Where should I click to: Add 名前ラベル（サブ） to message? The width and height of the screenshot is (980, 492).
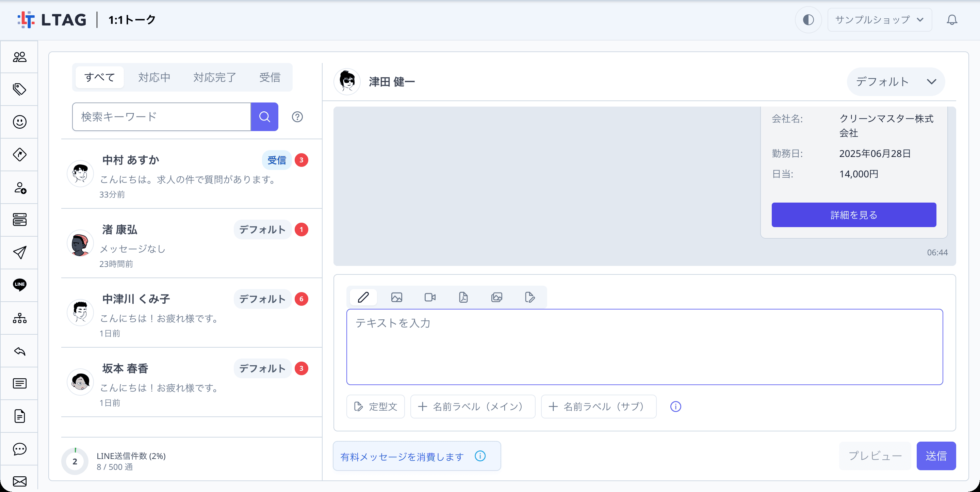[599, 407]
